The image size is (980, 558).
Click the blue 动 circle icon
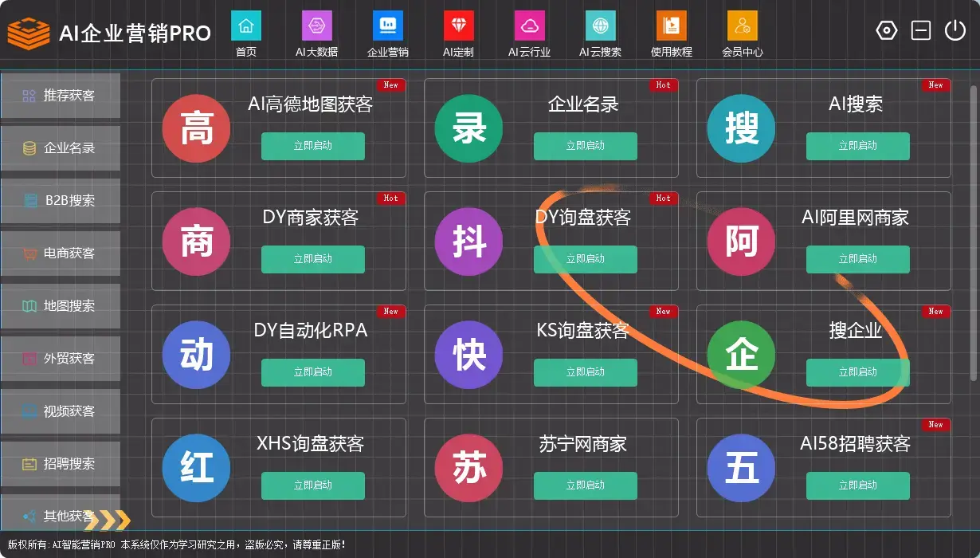click(196, 355)
